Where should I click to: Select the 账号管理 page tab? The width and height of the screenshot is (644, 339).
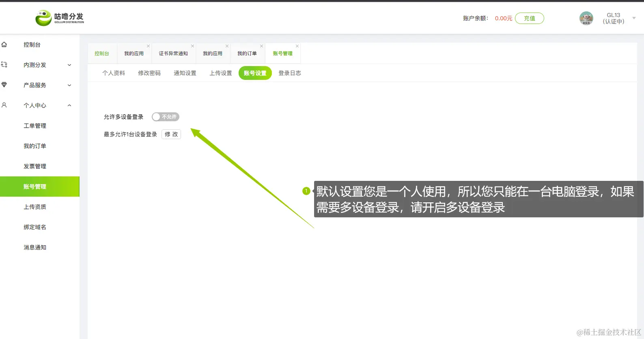pos(283,54)
